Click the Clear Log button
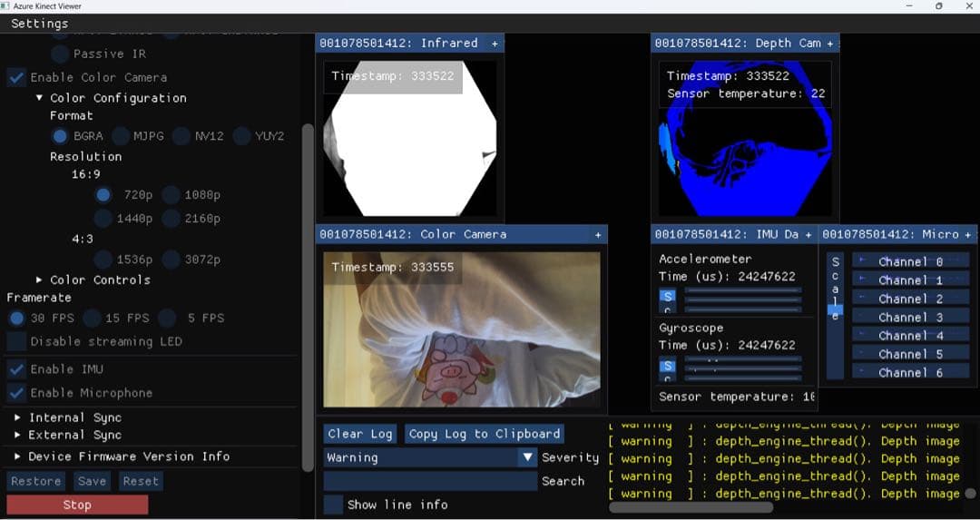The width and height of the screenshot is (980, 520). tap(360, 434)
